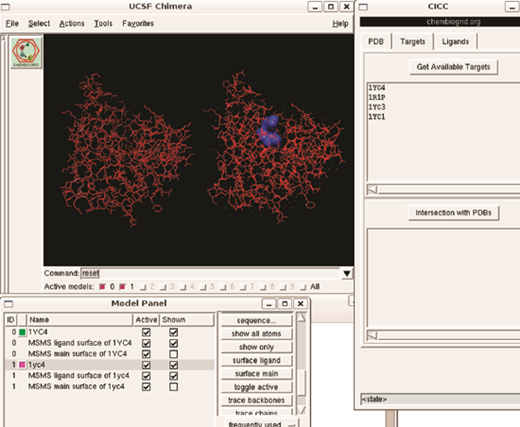Screen dimensions: 520x427
Task: Open the Favorites menu
Action: 138,24
